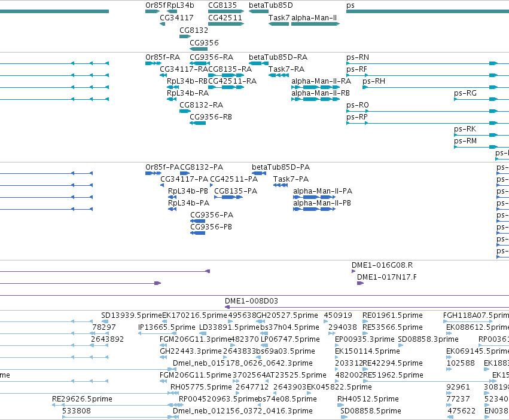Select the CG42511-PA protein label
509x420 pixels.
[234, 179]
